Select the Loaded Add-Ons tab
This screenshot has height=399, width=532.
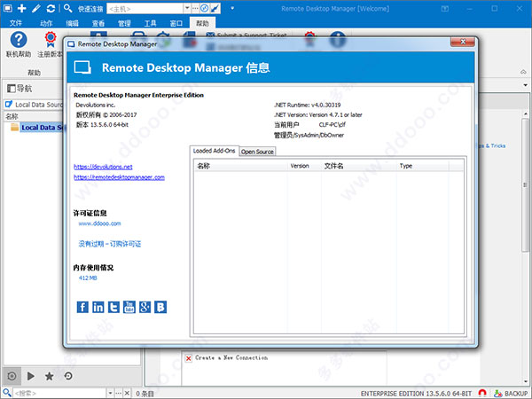pyautogui.click(x=214, y=151)
